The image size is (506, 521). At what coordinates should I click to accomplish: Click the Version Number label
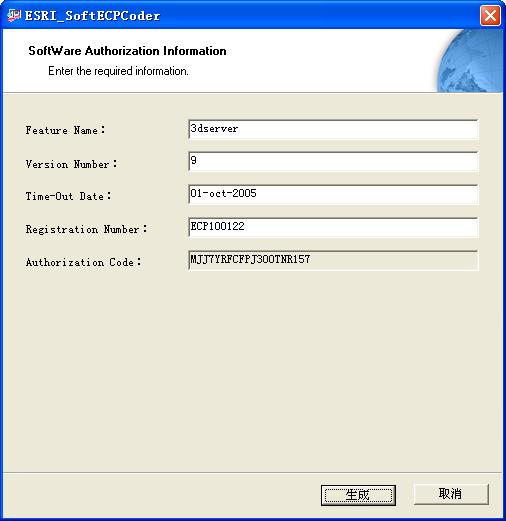pos(71,164)
